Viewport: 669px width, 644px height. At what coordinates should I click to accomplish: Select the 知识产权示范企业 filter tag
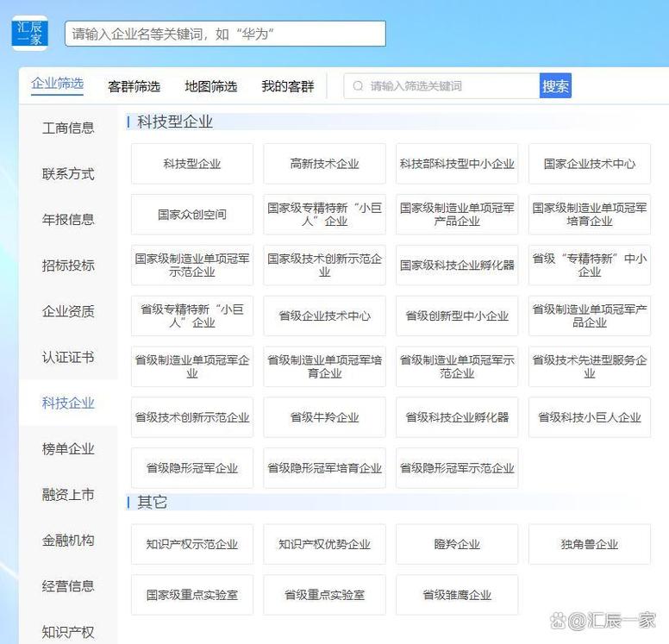(x=192, y=544)
